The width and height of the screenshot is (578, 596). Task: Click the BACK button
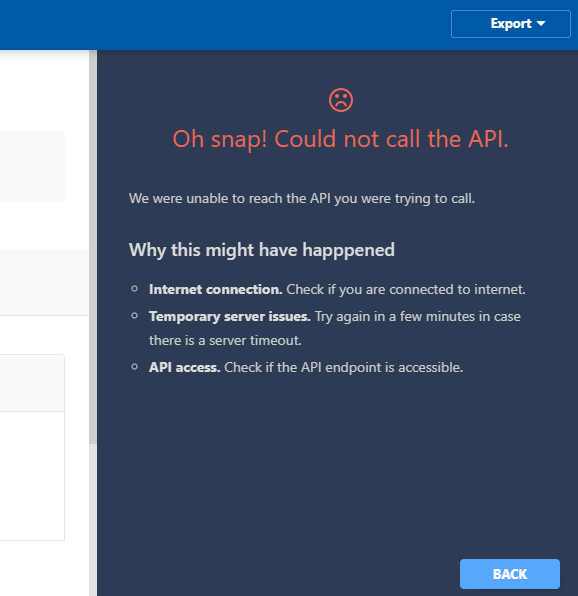510,574
